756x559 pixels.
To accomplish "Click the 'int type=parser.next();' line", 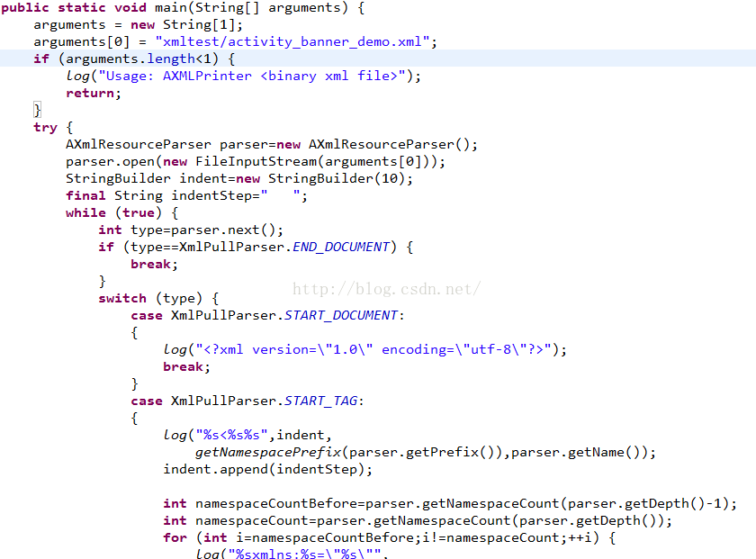I will point(191,230).
